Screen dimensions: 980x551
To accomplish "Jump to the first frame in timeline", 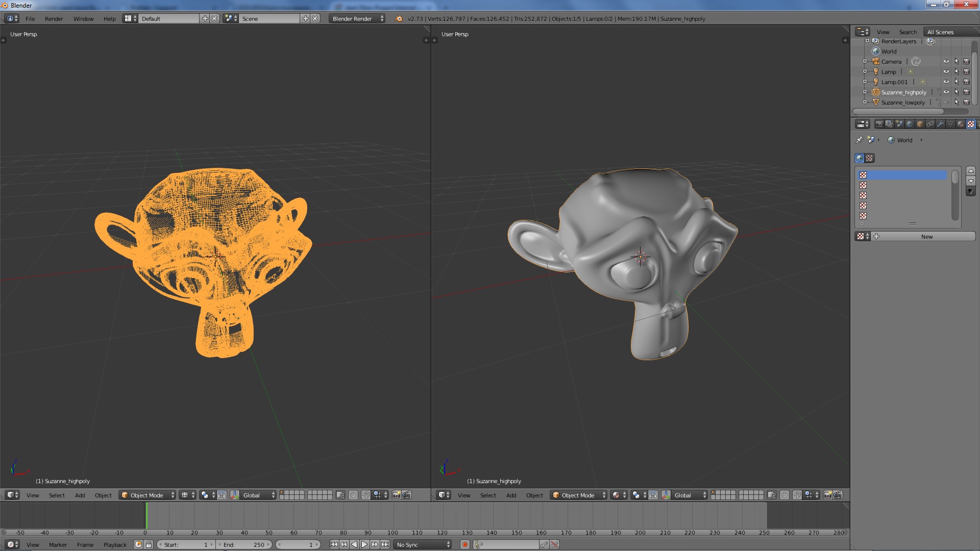I will (x=334, y=544).
